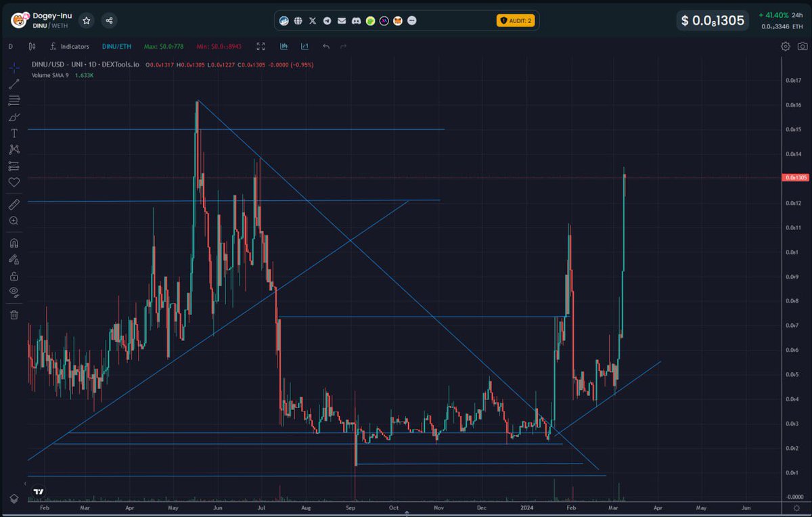Favorite Dogey-Inu using the star
This screenshot has width=812, height=517.
point(86,20)
